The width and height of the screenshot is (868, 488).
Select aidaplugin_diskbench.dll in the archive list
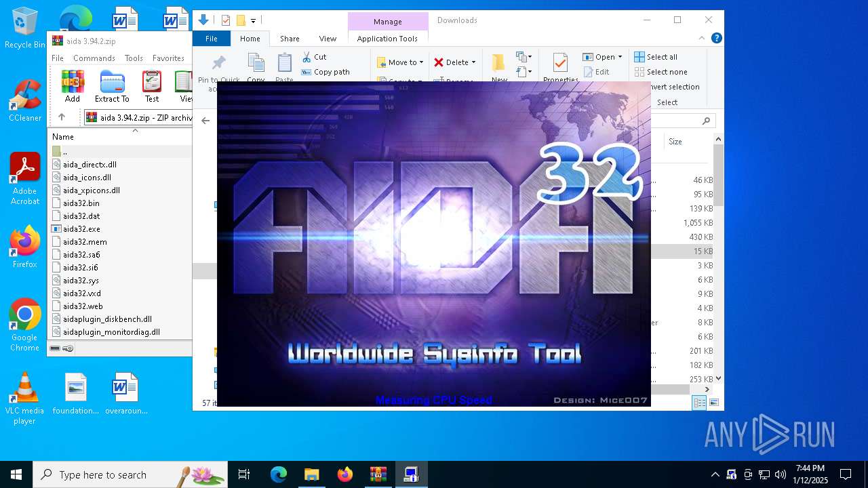coord(107,319)
